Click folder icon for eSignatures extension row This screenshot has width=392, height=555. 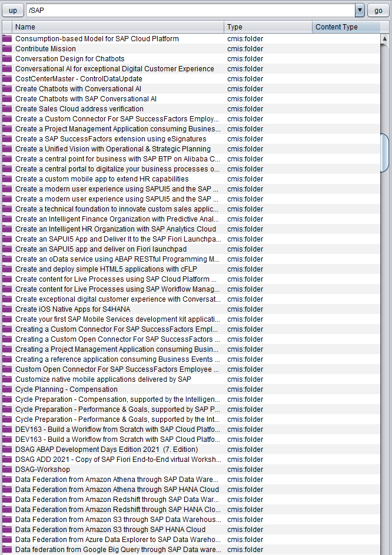pyautogui.click(x=7, y=139)
